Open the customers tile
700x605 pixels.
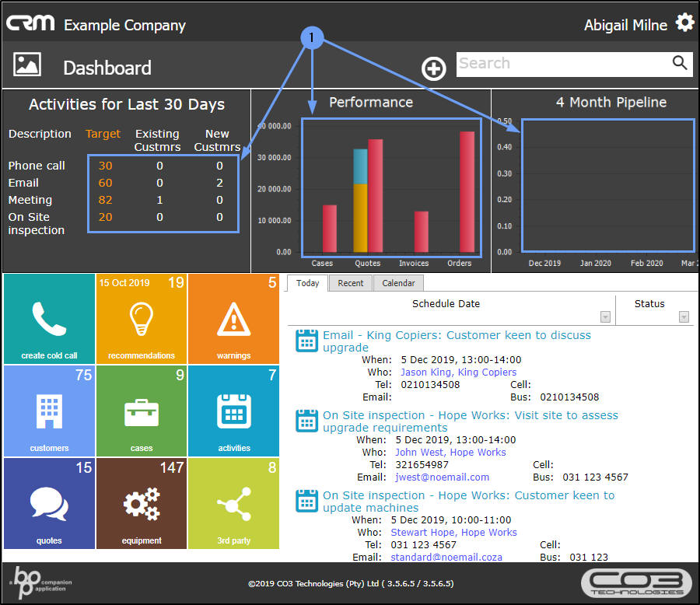click(49, 411)
